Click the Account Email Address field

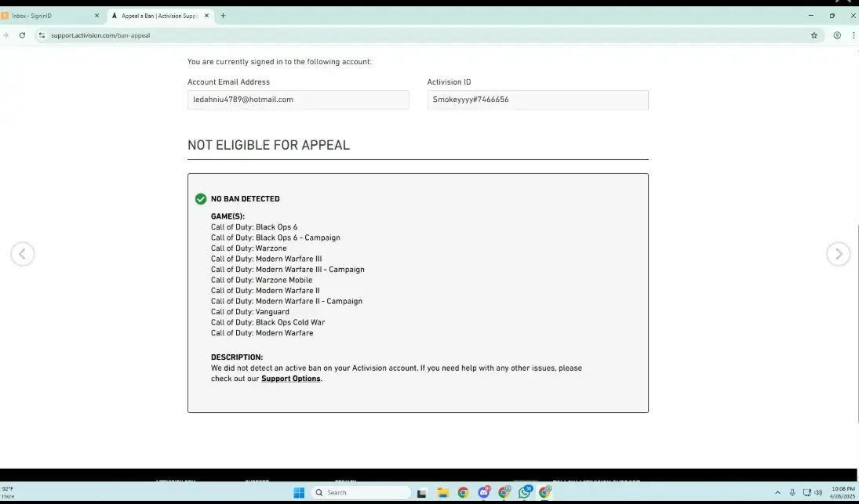tap(298, 100)
